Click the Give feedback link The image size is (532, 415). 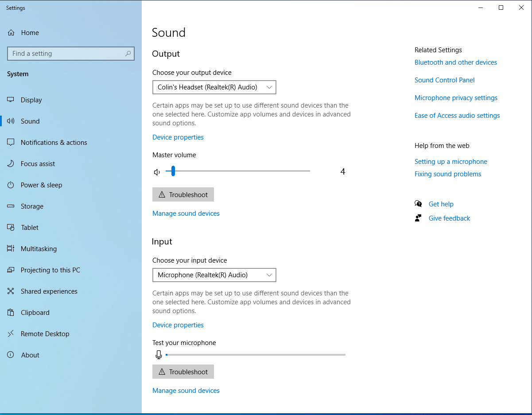[x=450, y=218]
